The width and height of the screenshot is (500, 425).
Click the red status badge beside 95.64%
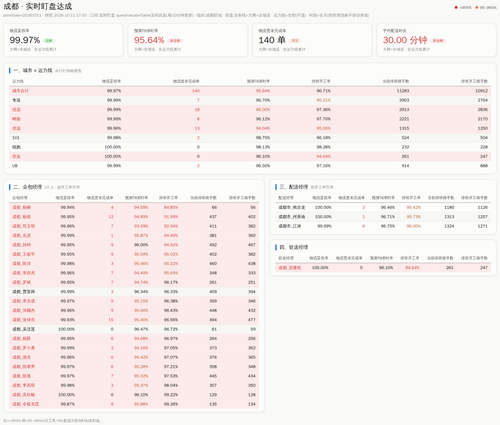[175, 41]
